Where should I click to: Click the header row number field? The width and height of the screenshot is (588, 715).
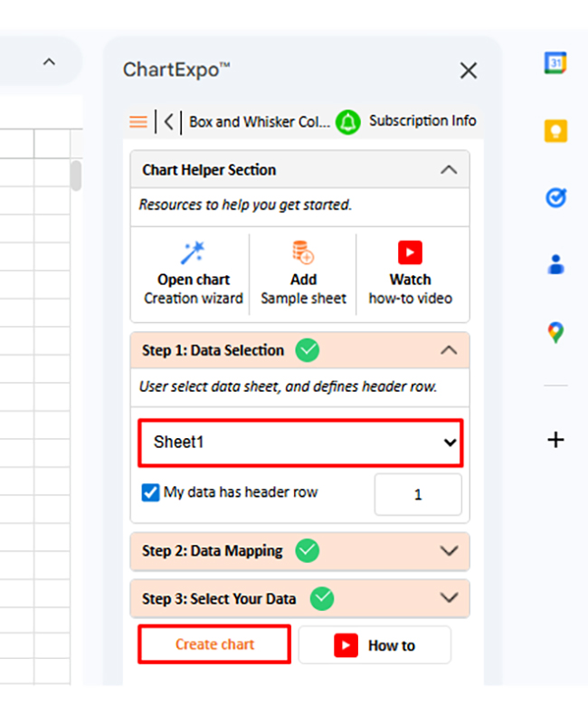418,495
